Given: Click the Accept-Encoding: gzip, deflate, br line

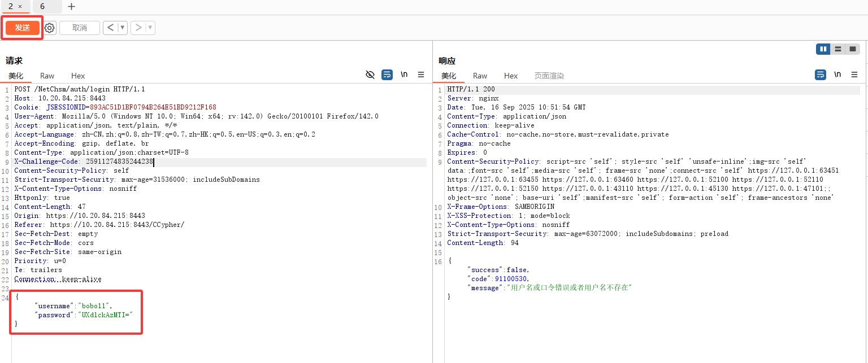Looking at the screenshot, I should click(81, 143).
